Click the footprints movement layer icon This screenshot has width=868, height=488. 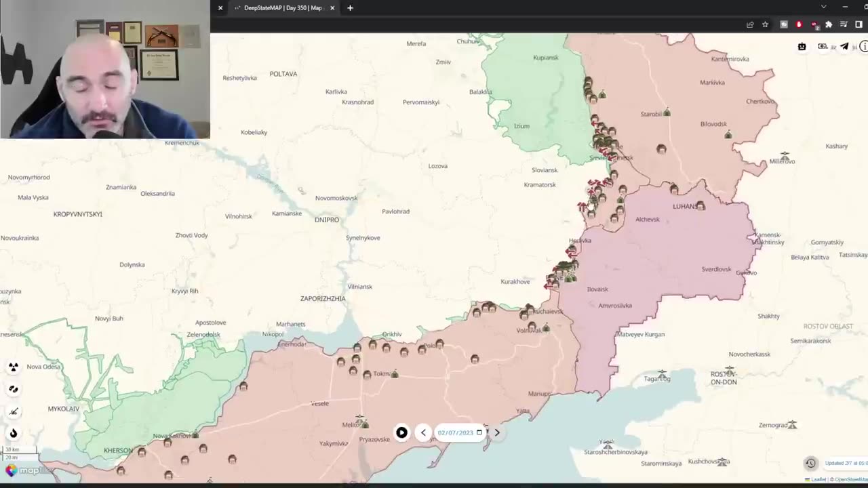tap(13, 389)
